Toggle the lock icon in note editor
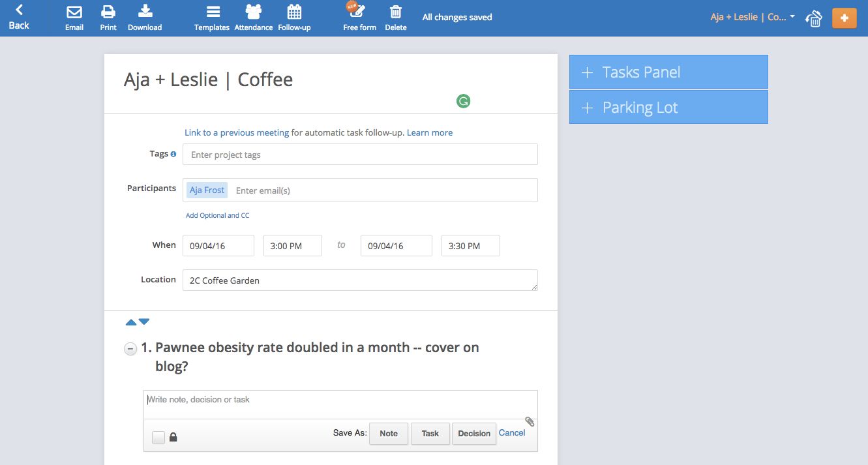The height and width of the screenshot is (465, 868). pyautogui.click(x=173, y=438)
